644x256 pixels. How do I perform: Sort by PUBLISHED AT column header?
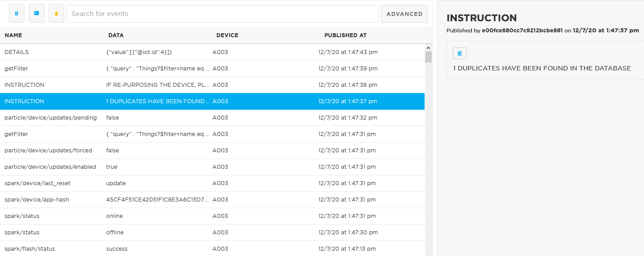pyautogui.click(x=345, y=35)
